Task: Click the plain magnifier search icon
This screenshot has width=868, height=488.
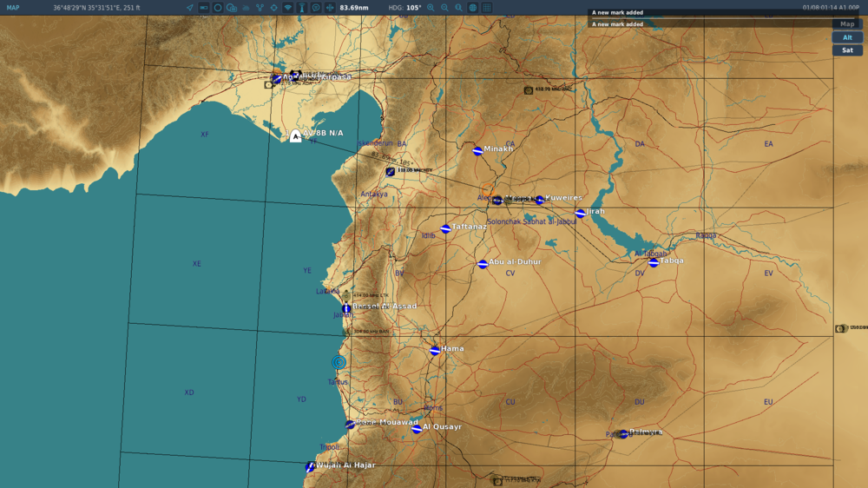Action: (459, 8)
